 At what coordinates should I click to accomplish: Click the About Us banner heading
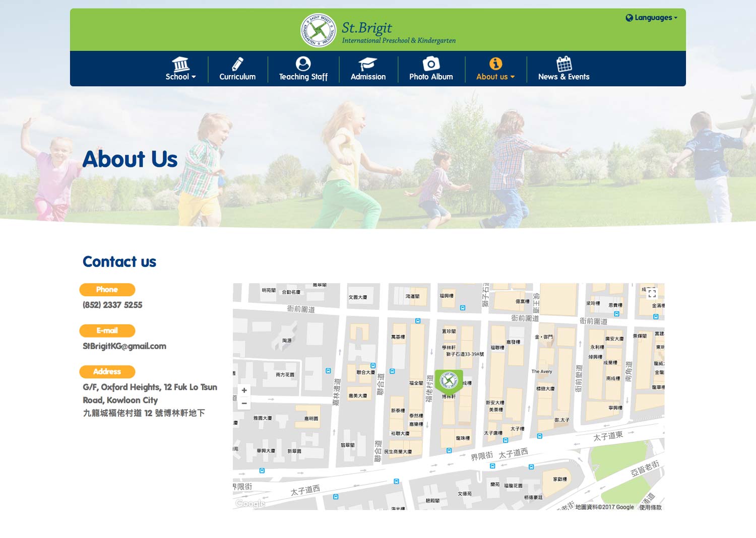click(130, 159)
